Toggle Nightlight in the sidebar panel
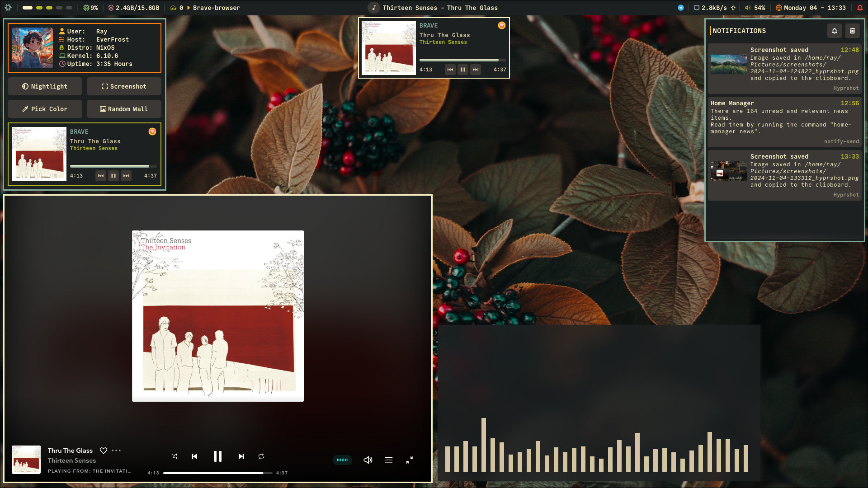This screenshot has width=868, height=488. (45, 86)
